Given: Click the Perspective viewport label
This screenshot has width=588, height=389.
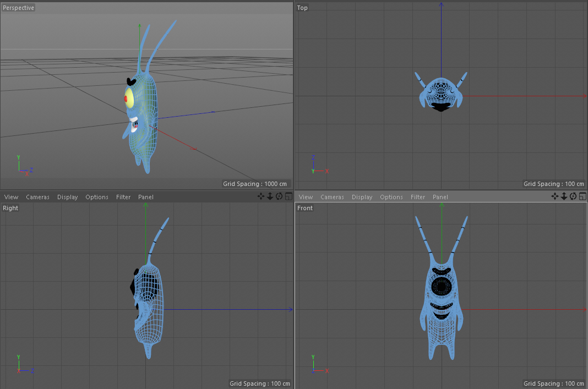Looking at the screenshot, I should tap(18, 7).
